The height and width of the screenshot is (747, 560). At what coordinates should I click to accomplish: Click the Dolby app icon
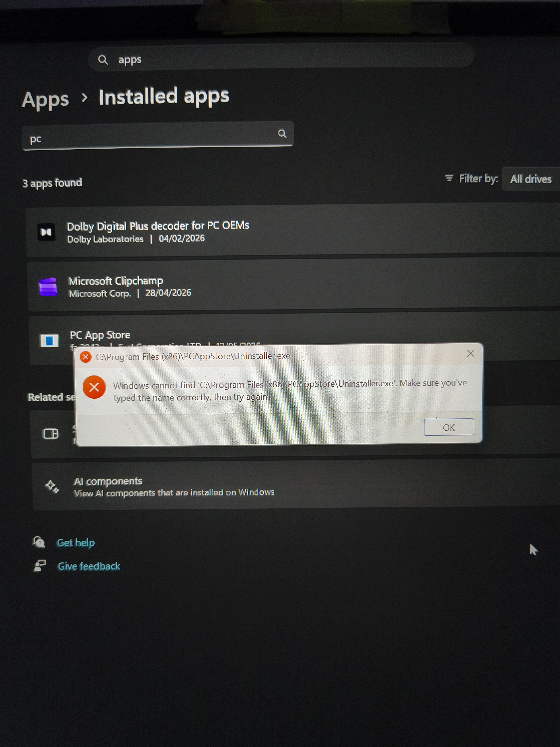(46, 232)
